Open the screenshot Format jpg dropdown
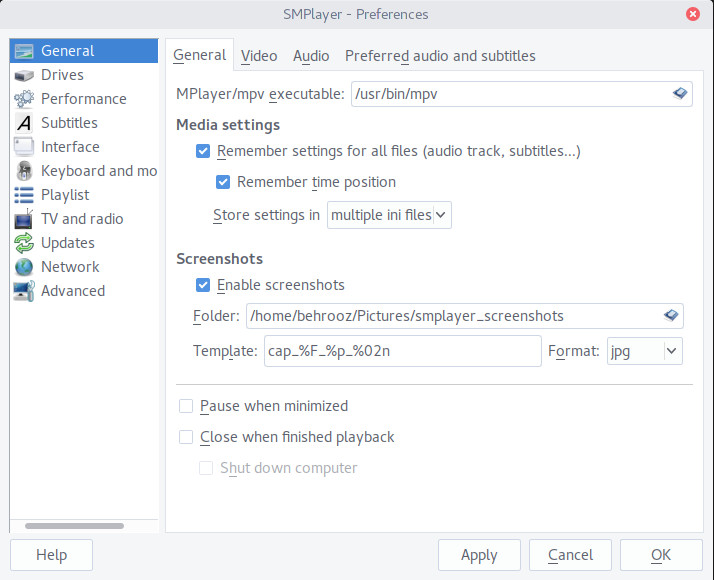This screenshot has height=580, width=714. pyautogui.click(x=645, y=351)
